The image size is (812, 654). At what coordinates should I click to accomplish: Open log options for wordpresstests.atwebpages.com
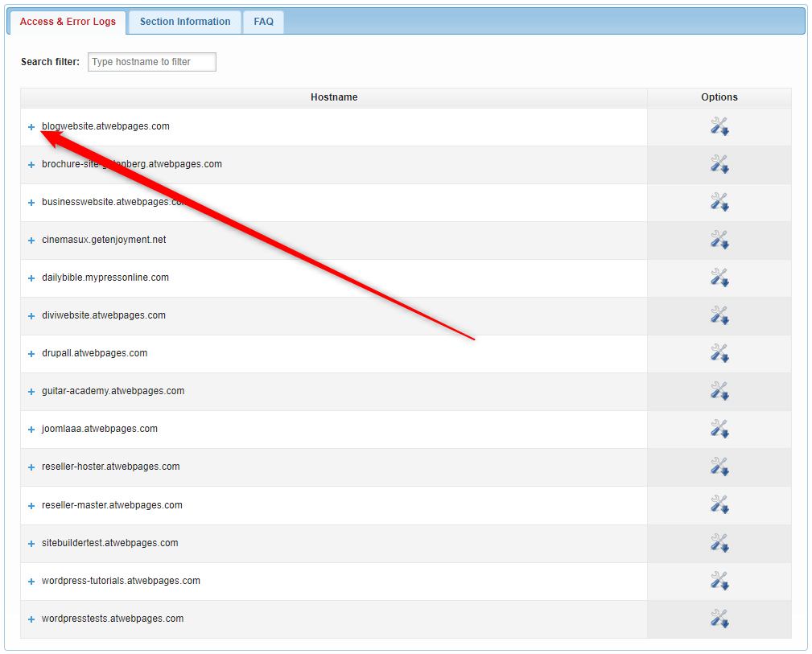pos(719,619)
